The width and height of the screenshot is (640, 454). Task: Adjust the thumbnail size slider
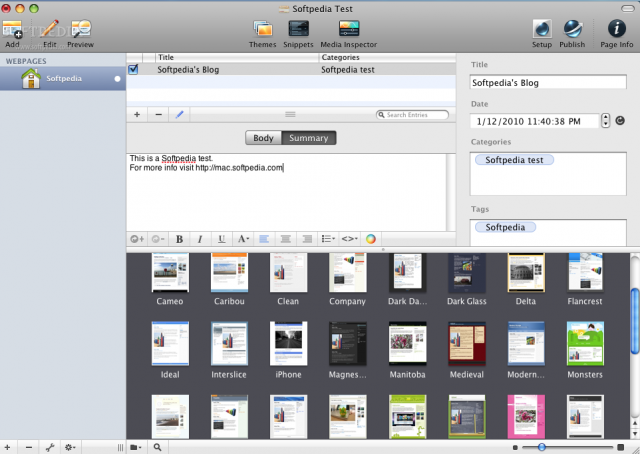point(542,447)
